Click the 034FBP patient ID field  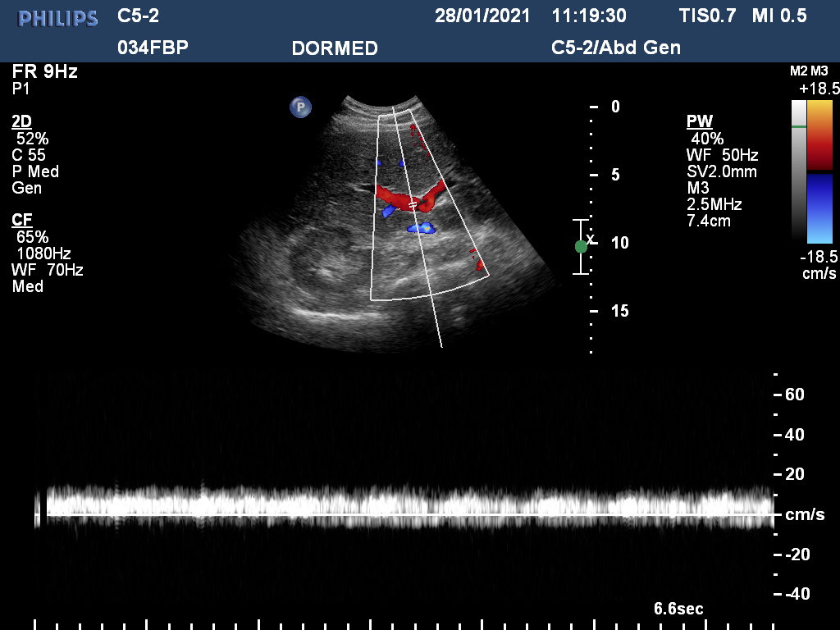coord(153,48)
